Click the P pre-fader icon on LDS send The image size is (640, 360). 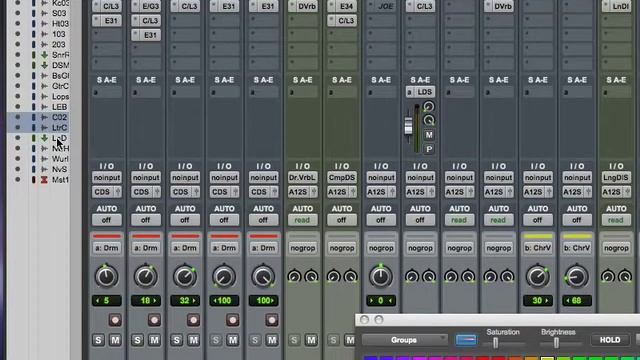pos(429,149)
